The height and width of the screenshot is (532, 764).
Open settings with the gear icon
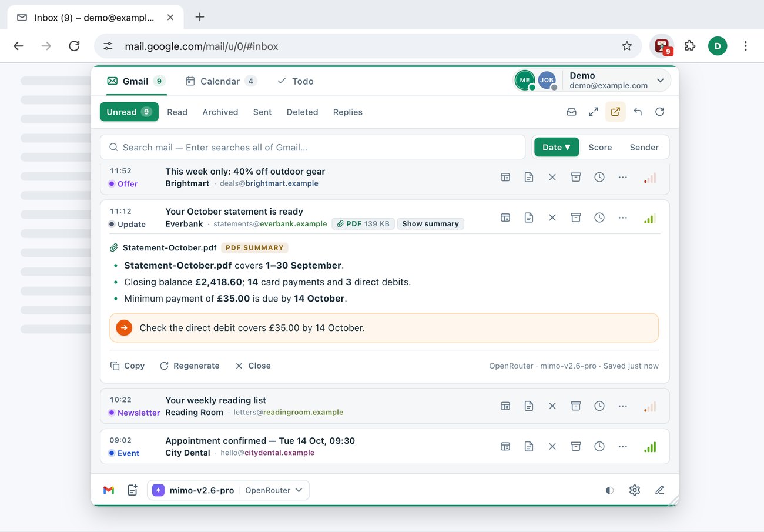[634, 490]
